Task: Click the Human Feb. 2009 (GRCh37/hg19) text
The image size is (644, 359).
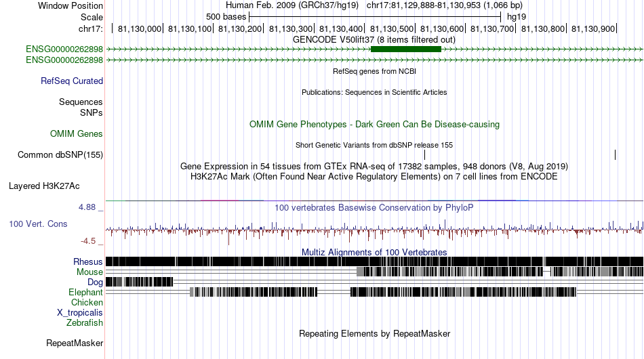Action: (x=292, y=5)
